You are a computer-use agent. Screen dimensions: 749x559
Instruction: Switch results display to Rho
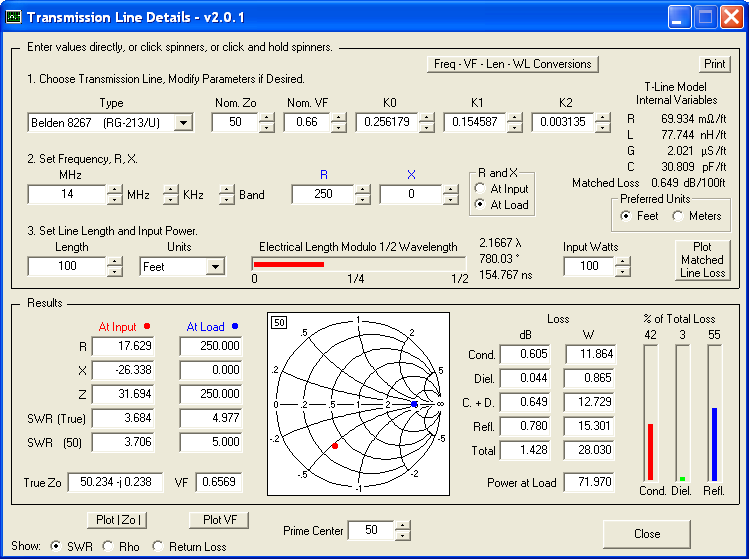(108, 547)
